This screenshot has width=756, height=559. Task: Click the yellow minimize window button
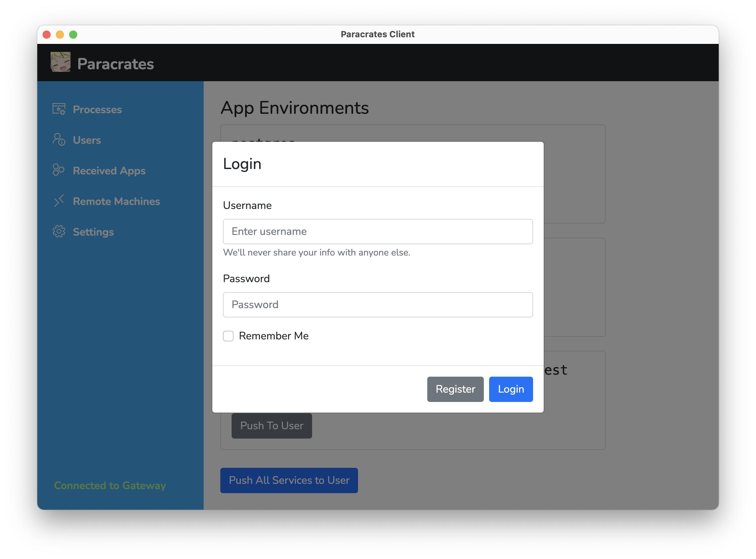(60, 35)
